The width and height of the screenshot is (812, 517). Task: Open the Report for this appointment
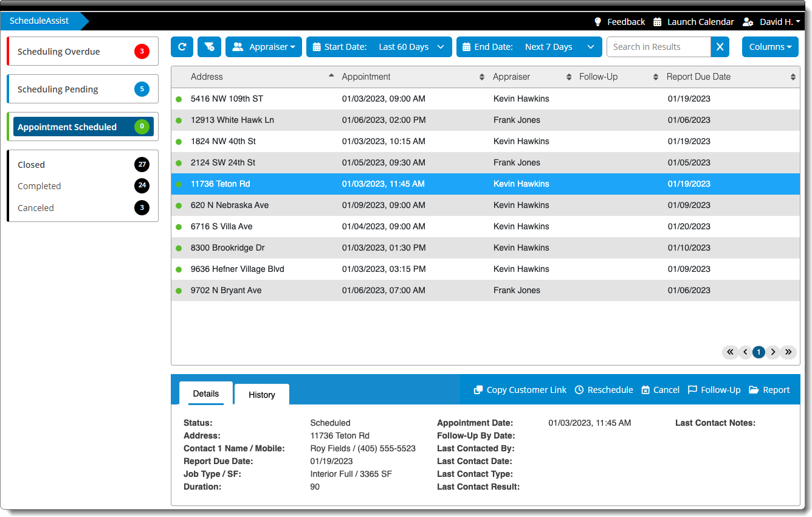coord(769,390)
